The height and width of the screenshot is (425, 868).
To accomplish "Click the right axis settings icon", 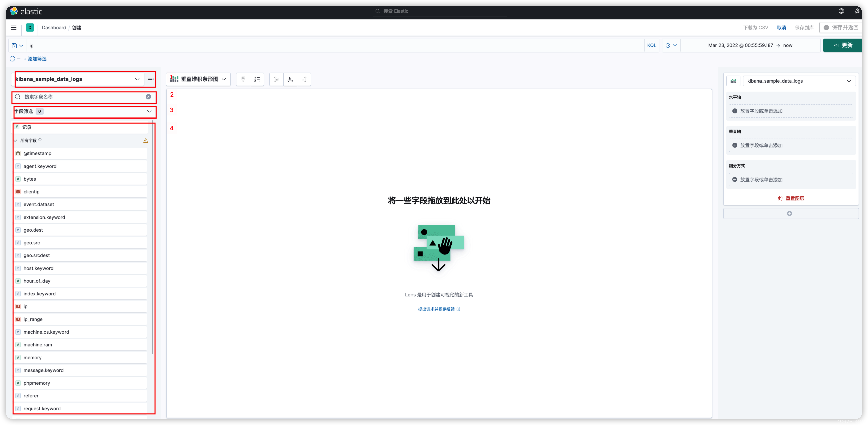I will (x=304, y=79).
